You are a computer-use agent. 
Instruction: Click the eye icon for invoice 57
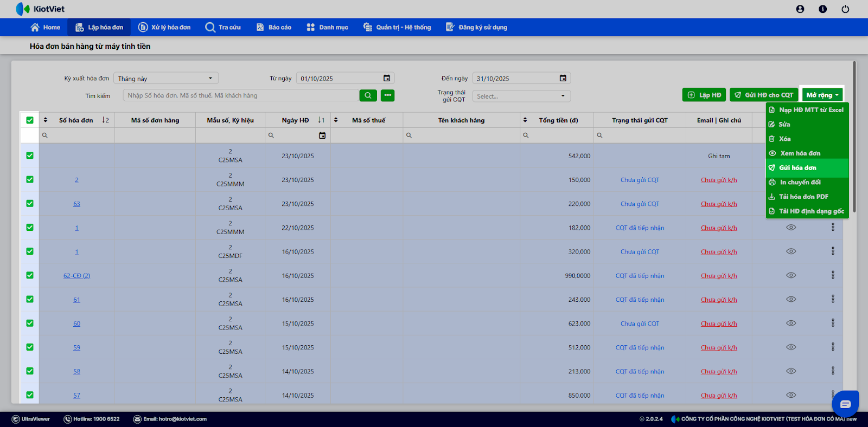792,395
